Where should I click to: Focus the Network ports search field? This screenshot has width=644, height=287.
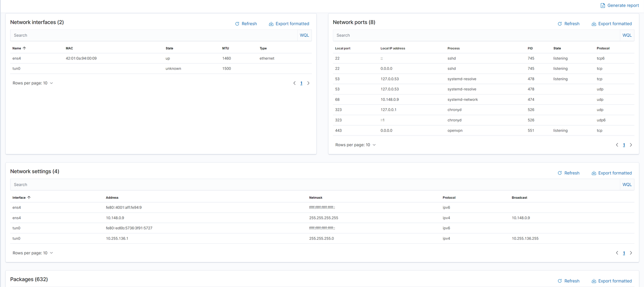click(x=477, y=35)
